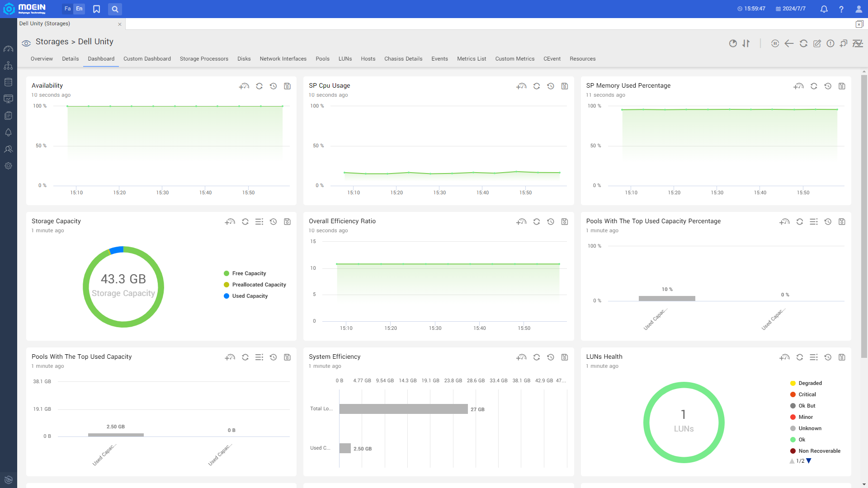868x488 pixels.
Task: Toggle Degraded legend in LUNs Health
Action: click(x=806, y=383)
